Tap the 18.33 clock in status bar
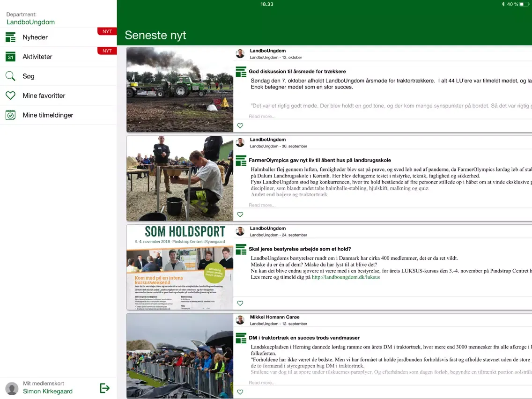The image size is (532, 399). [x=266, y=4]
